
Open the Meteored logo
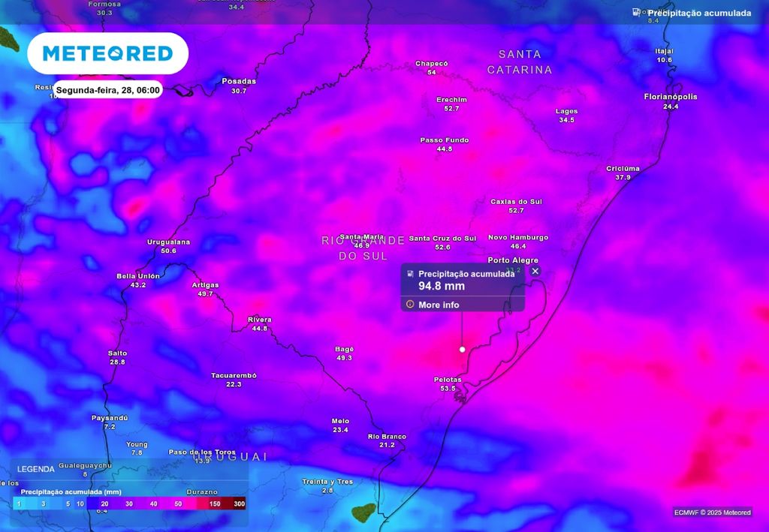point(107,53)
